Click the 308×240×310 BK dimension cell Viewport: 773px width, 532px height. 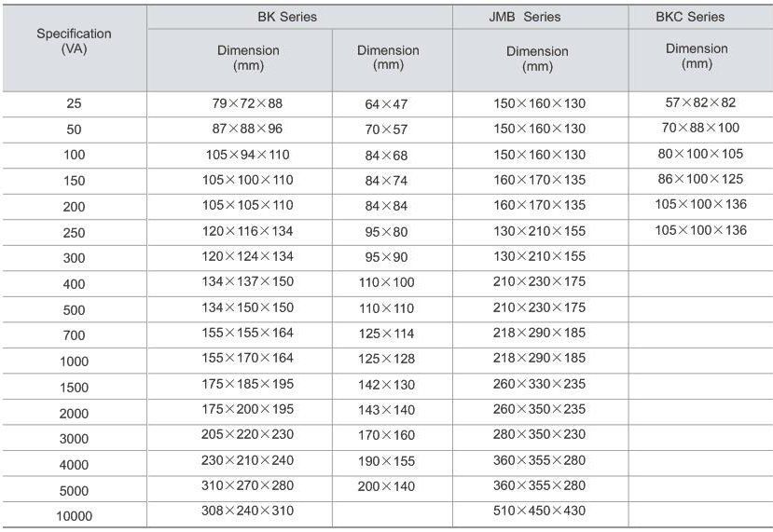pos(240,510)
